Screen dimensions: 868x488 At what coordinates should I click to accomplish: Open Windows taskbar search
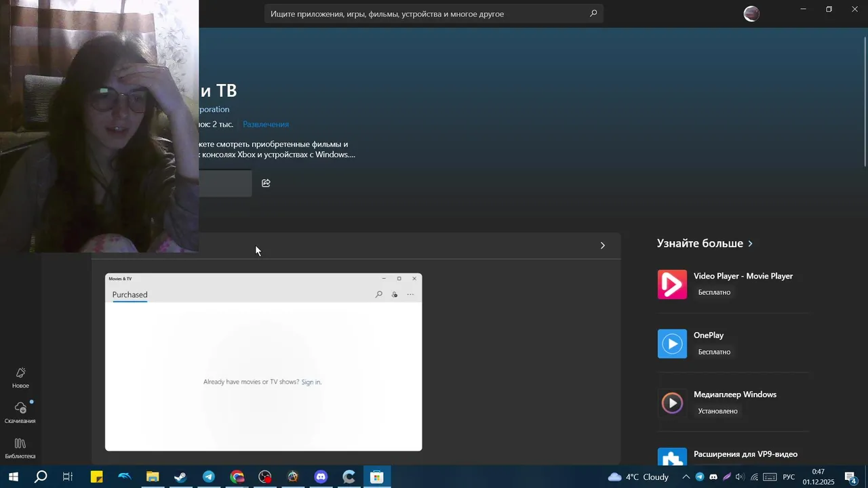[41, 477]
